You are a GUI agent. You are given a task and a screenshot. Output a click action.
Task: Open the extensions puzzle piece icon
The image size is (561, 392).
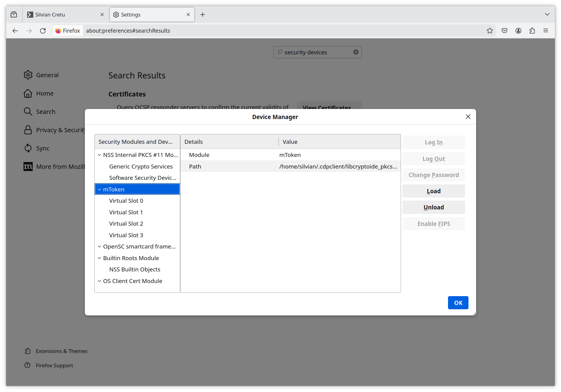pyautogui.click(x=532, y=31)
